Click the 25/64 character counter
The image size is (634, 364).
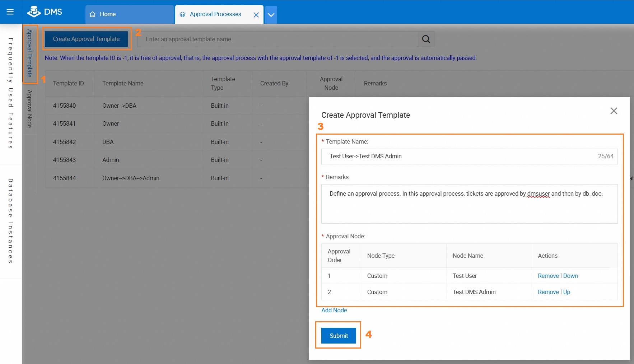[x=606, y=156]
